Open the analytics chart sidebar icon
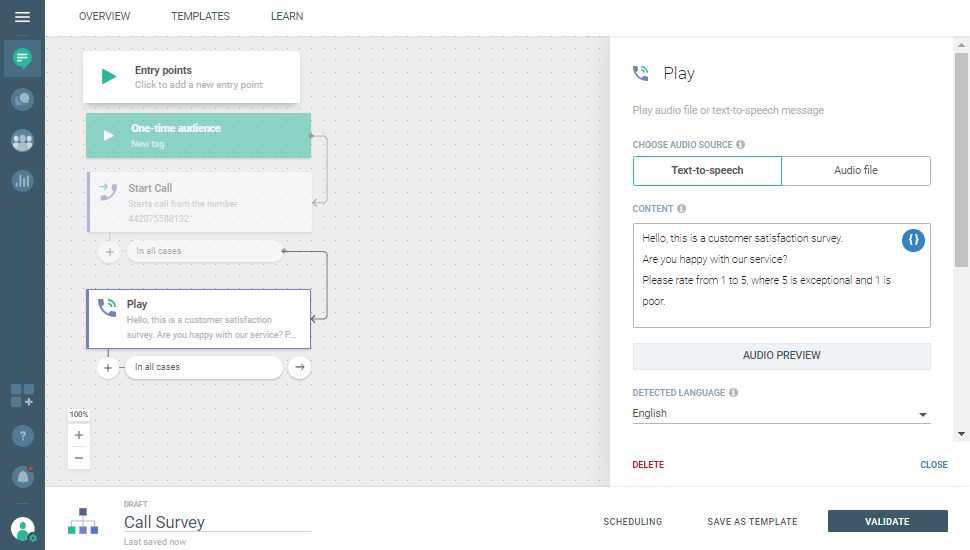This screenshot has width=970, height=550. click(x=22, y=181)
